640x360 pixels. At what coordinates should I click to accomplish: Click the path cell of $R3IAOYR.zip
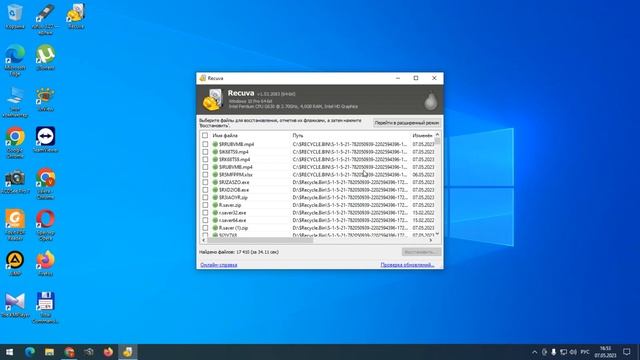350,197
